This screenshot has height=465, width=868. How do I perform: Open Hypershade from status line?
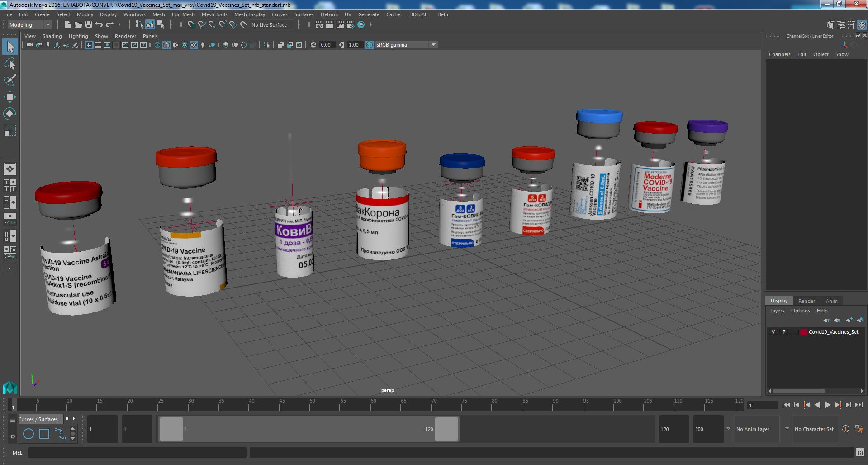point(361,25)
